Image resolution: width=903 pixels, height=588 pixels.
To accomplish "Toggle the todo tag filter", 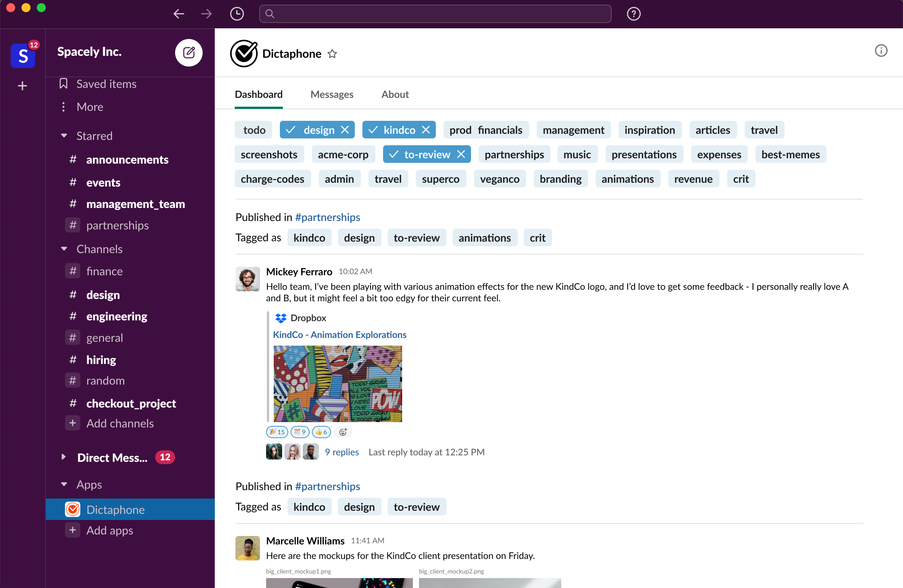I will coord(254,130).
